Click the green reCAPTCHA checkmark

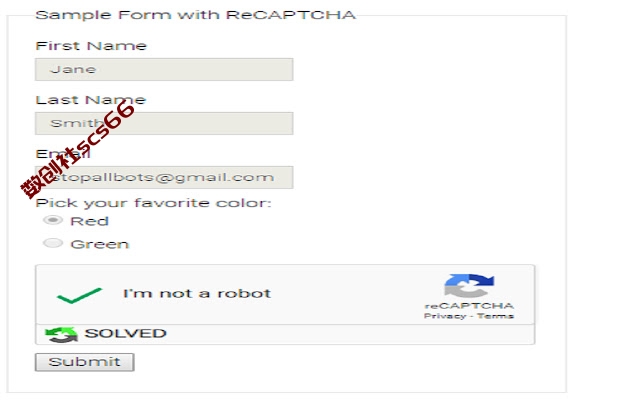tap(79, 296)
